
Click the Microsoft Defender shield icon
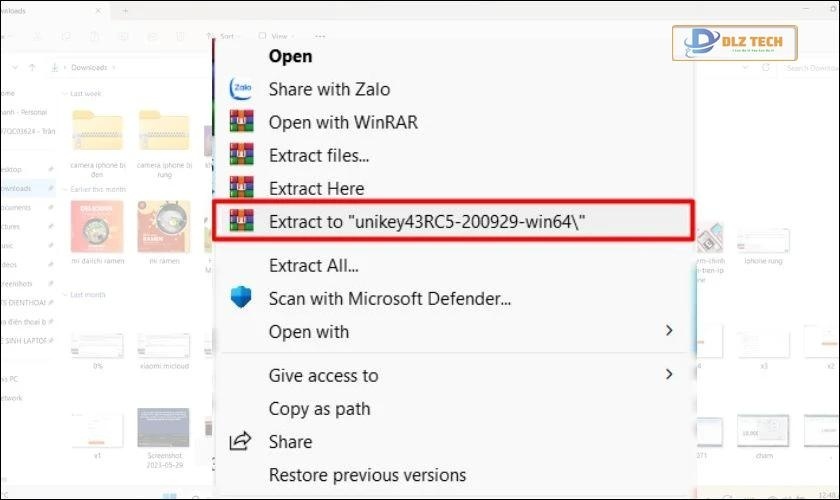(241, 298)
